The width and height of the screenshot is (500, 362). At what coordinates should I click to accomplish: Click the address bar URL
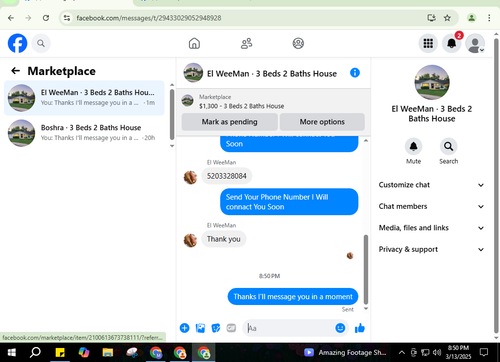pos(149,18)
